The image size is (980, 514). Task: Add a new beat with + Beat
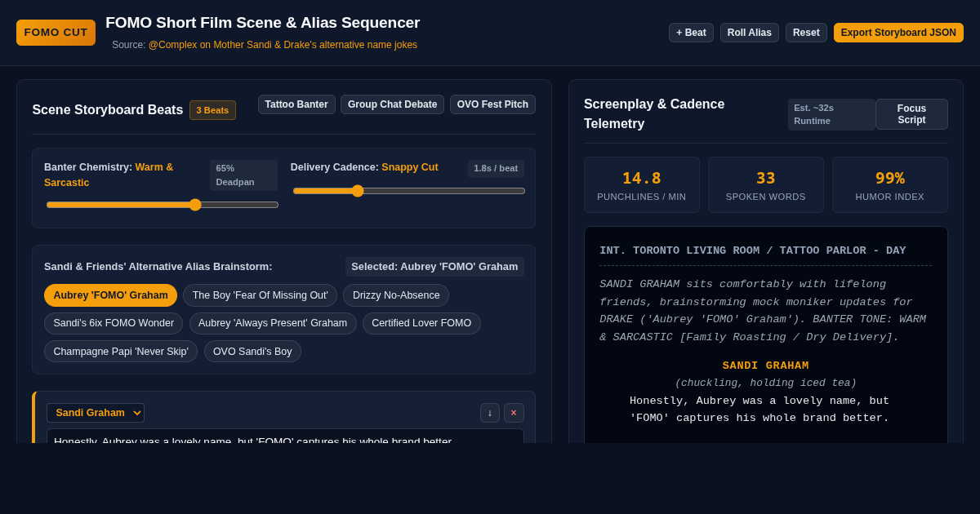point(691,33)
